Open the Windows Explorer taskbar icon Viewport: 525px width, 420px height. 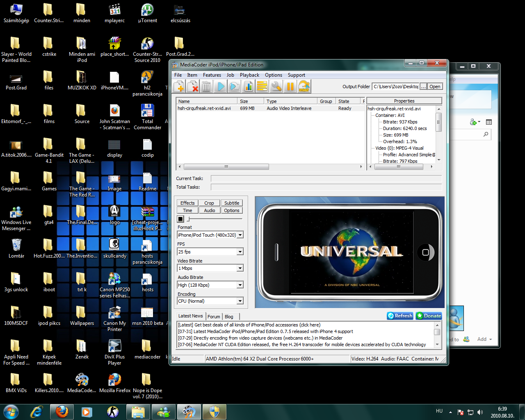coord(138,411)
